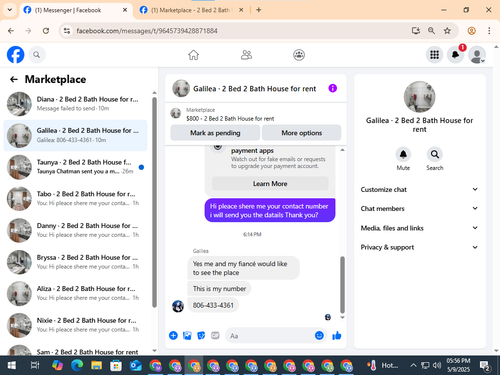Open a new browser tab
Viewport: 500px width, 375px height.
259,10
